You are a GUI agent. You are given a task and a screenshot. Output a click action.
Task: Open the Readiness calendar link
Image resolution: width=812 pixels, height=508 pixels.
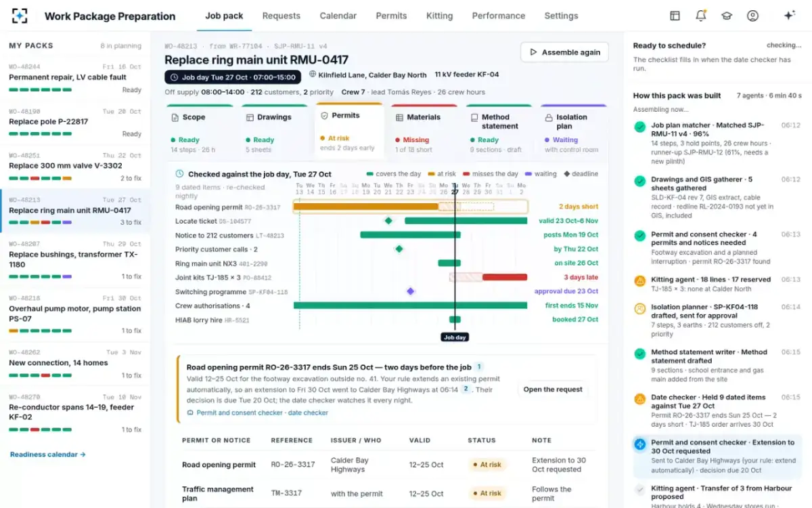[x=47, y=454]
